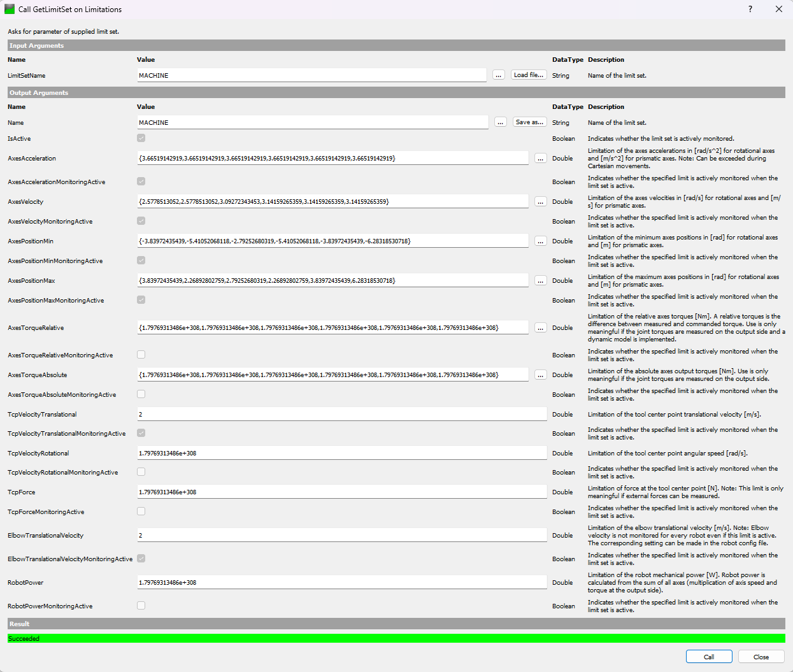The image size is (793, 672).
Task: Click 'Limitation of the tool center point angular speed' description
Action: coord(668,454)
